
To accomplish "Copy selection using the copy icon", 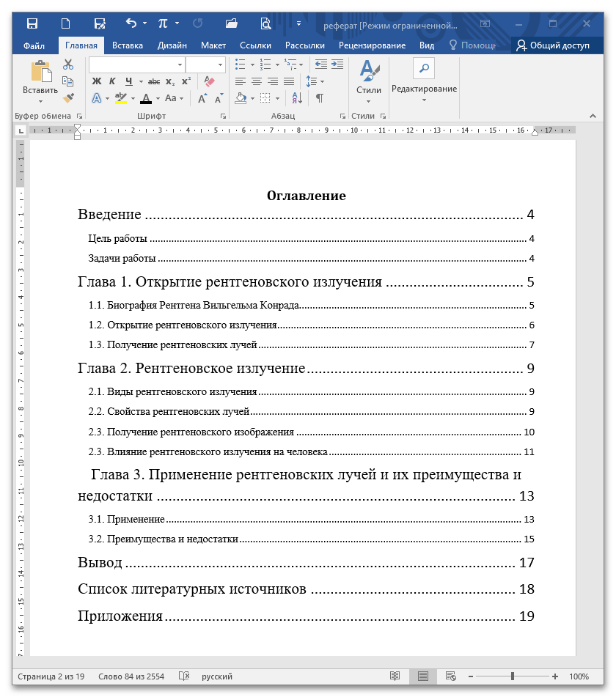I will click(68, 81).
